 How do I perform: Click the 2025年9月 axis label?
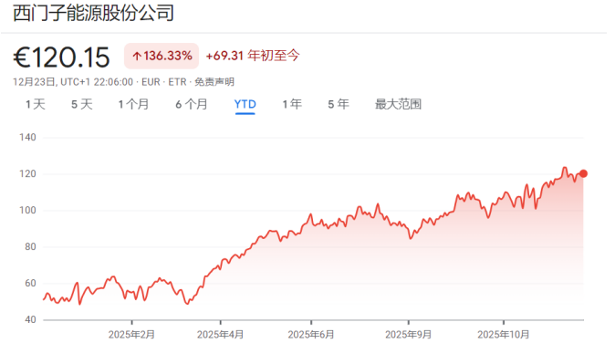[408, 335]
